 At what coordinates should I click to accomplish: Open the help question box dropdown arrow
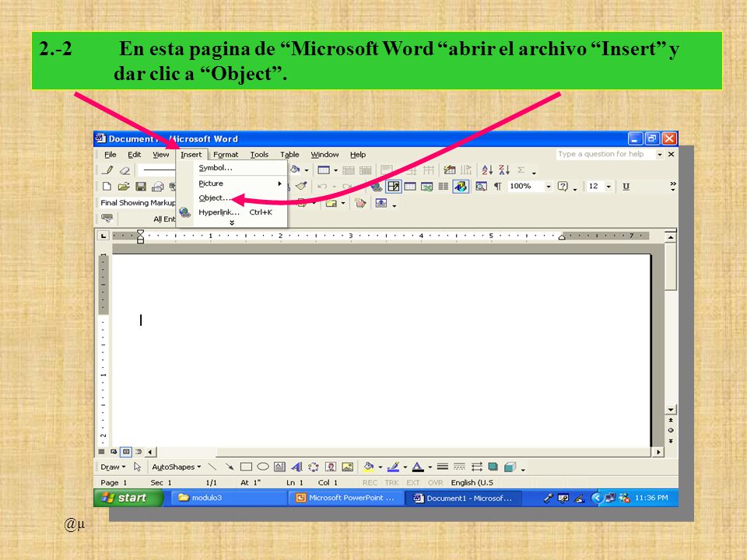(x=660, y=154)
